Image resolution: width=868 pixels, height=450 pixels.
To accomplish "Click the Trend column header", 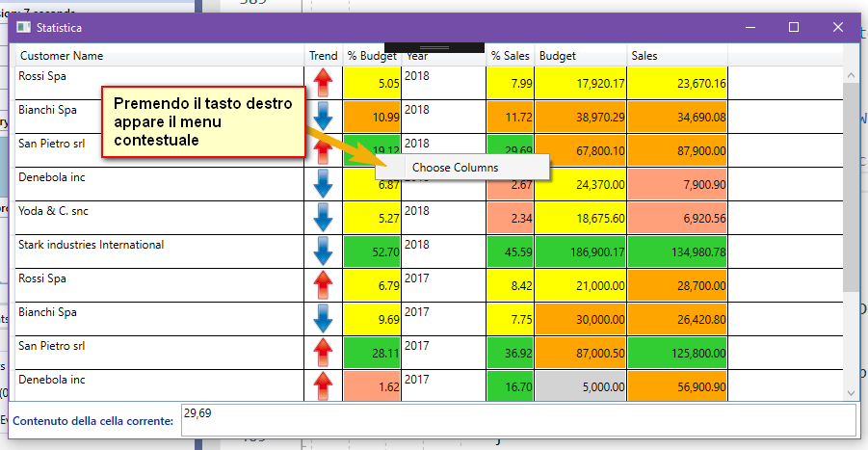I will tap(323, 56).
